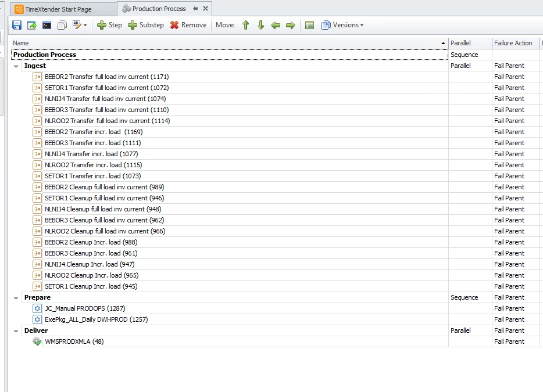This screenshot has height=392, width=543.
Task: Click icon of SETOR1 Cleanup full load (946)
Action: pyautogui.click(x=37, y=199)
